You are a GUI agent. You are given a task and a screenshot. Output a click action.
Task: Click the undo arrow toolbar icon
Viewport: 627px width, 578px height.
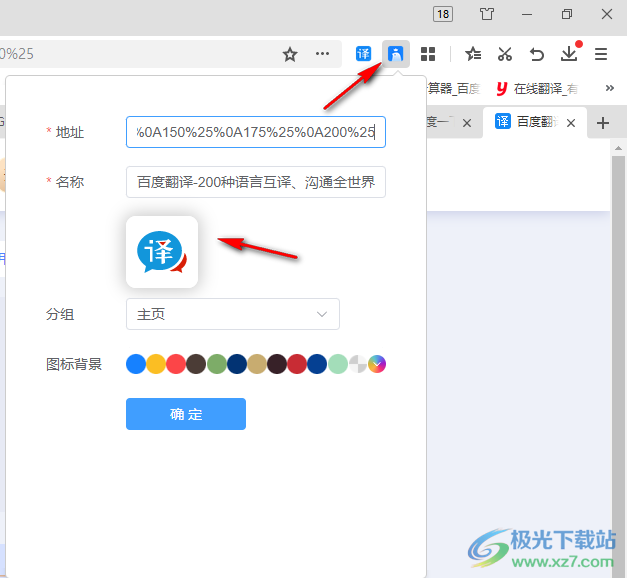coord(537,54)
